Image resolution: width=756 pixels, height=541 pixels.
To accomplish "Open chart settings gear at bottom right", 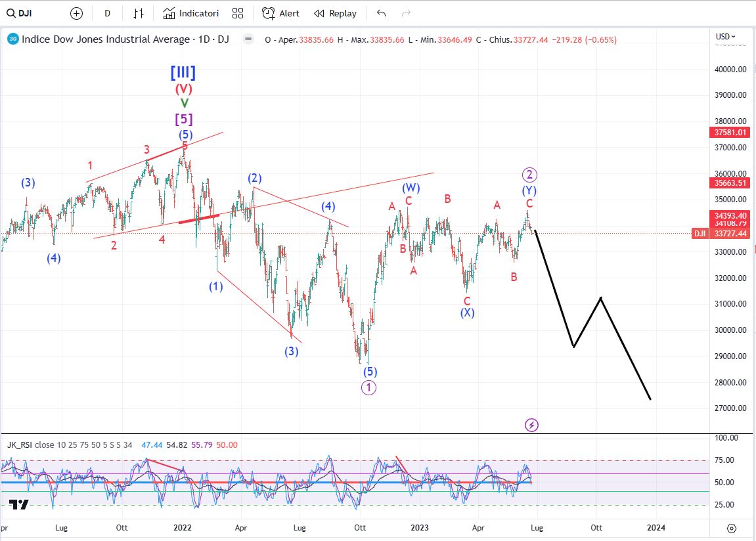I will (732, 529).
